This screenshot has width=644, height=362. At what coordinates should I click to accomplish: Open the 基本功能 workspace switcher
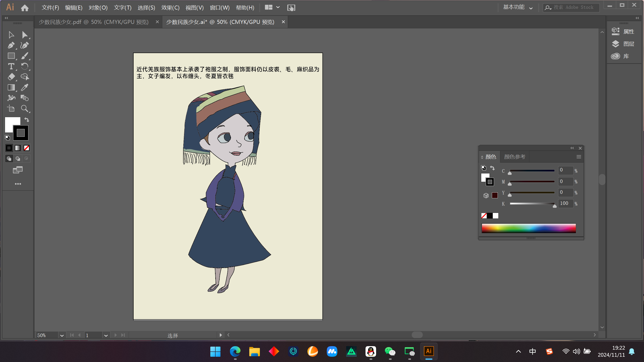(518, 8)
